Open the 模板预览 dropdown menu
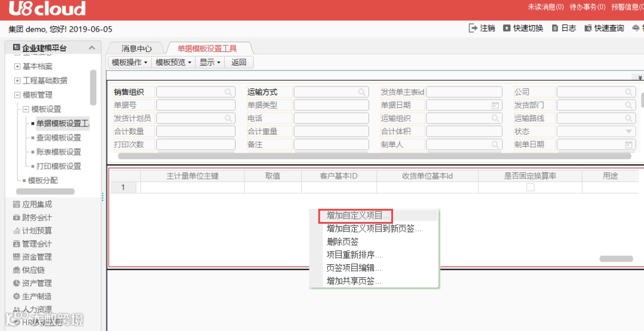 click(174, 63)
